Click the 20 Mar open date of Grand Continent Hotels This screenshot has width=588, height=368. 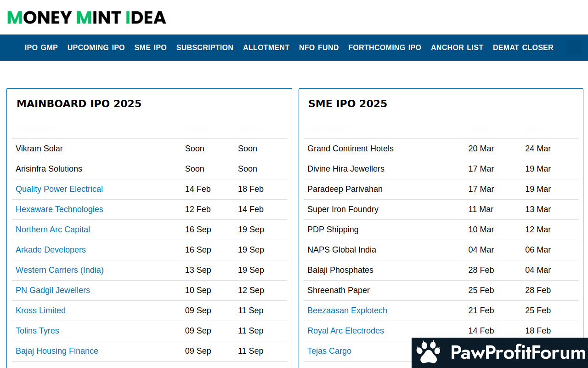(481, 149)
